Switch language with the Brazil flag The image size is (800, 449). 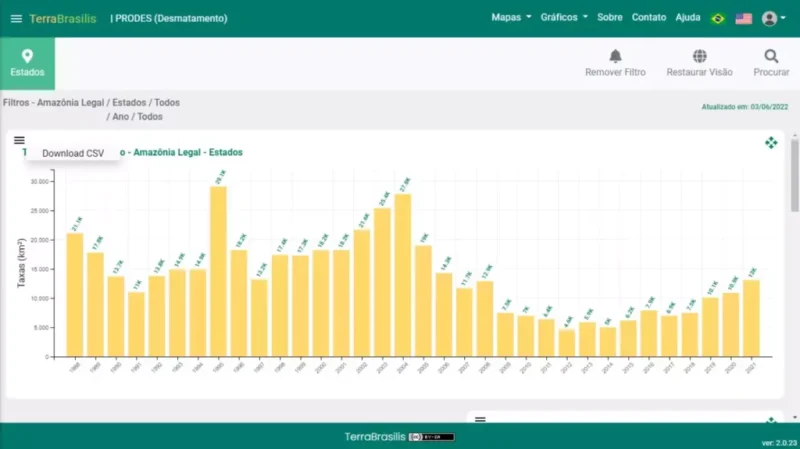717,18
